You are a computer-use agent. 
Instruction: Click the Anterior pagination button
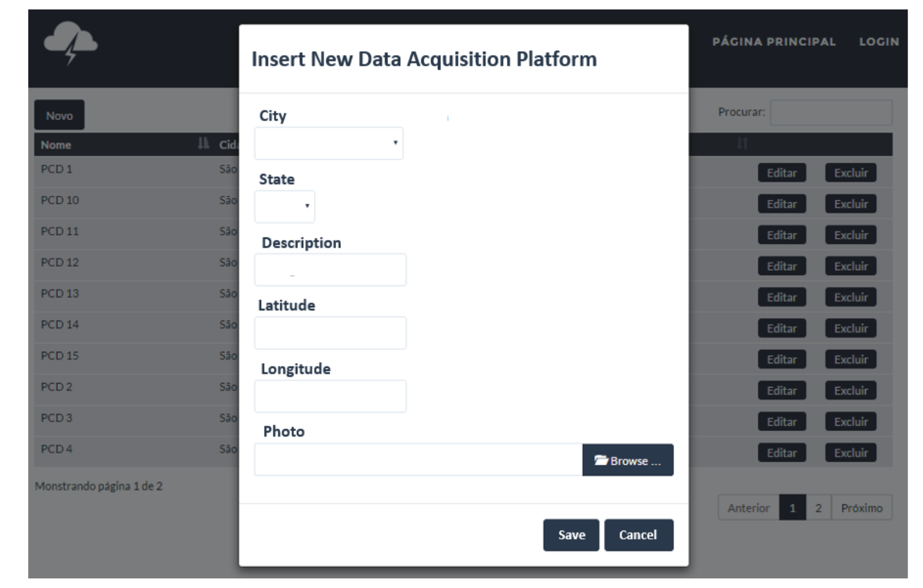pos(748,508)
